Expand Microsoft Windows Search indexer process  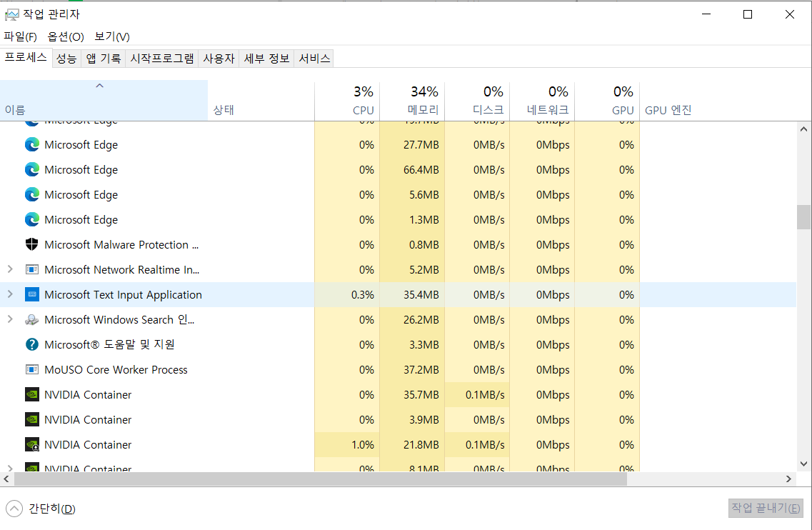click(10, 319)
